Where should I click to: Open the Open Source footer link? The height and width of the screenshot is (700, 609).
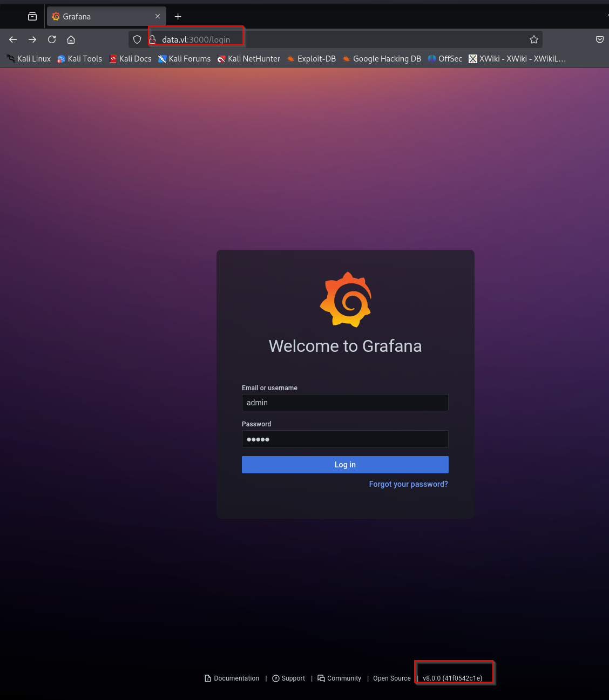[x=392, y=678]
